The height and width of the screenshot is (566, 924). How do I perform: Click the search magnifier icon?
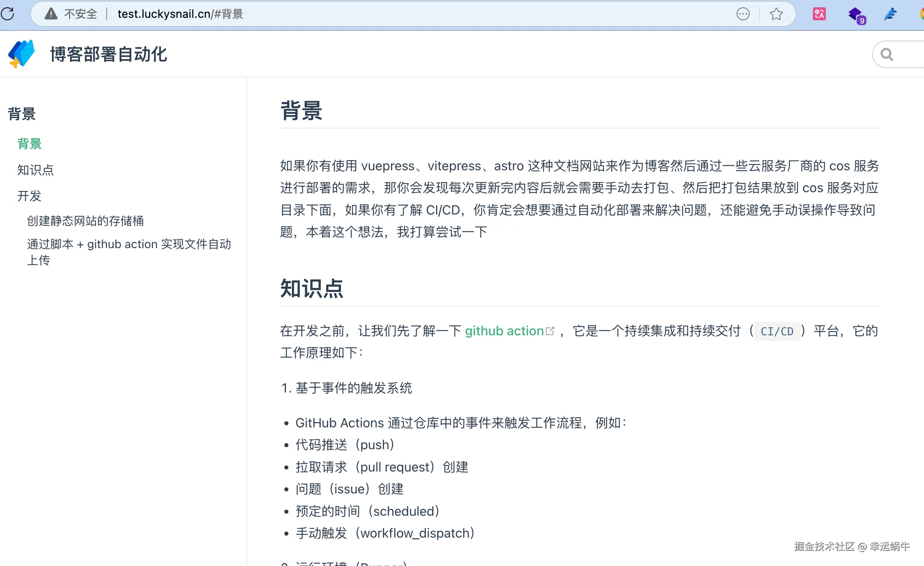(887, 54)
